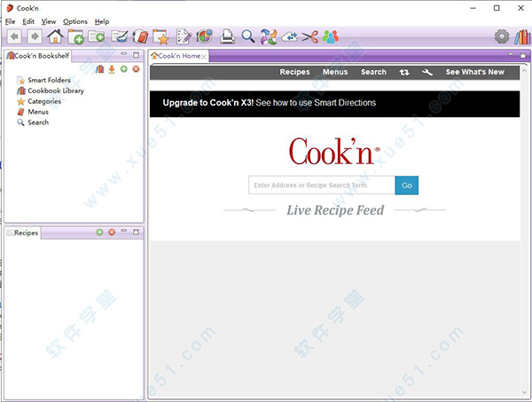Image resolution: width=532 pixels, height=402 pixels.
Task: Maximize the Recipes panel
Action: (136, 232)
